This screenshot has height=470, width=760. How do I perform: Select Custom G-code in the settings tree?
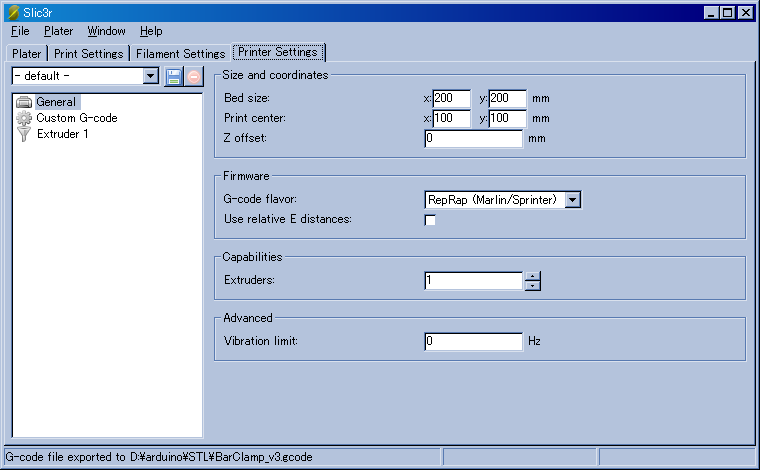(x=76, y=118)
